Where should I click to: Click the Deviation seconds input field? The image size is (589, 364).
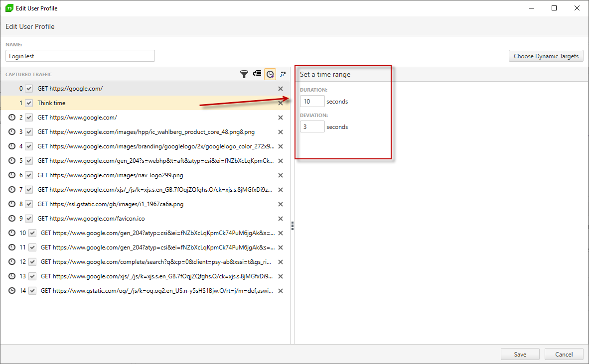click(312, 127)
